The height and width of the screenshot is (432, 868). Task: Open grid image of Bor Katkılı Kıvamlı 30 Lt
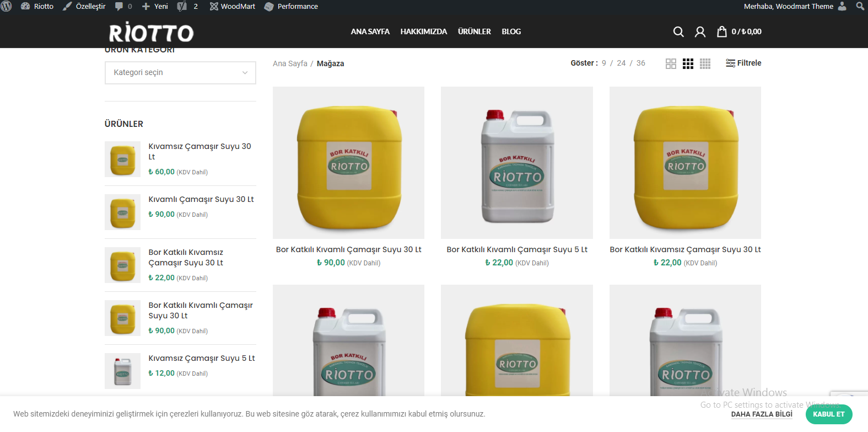click(348, 163)
